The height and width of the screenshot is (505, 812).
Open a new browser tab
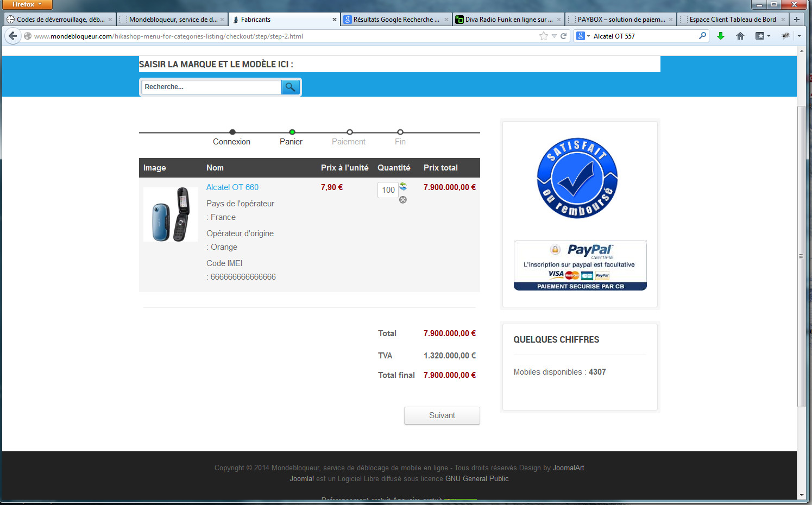[797, 19]
